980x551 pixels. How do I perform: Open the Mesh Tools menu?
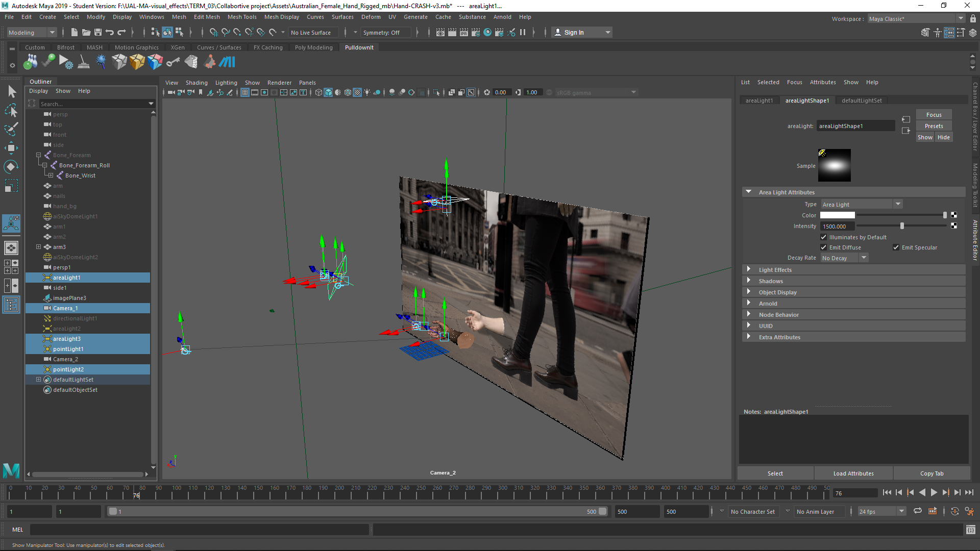242,17
